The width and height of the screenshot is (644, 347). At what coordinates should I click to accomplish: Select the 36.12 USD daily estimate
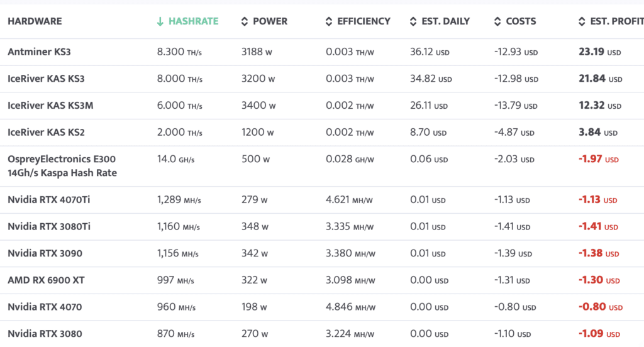(430, 52)
